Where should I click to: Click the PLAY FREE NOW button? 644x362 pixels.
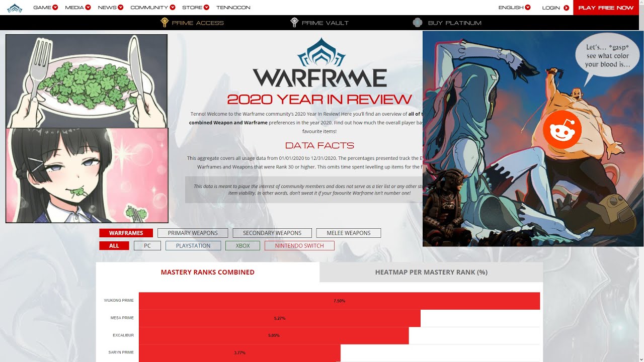[606, 8]
